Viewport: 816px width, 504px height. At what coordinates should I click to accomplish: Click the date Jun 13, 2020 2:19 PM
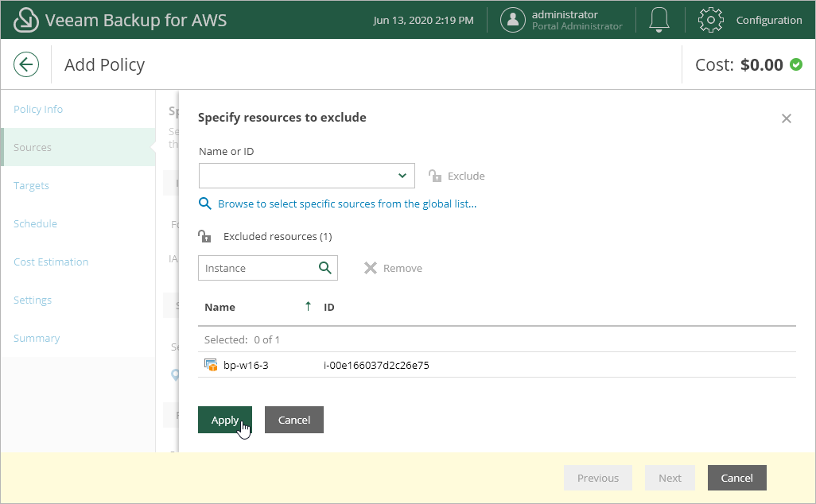coord(424,21)
